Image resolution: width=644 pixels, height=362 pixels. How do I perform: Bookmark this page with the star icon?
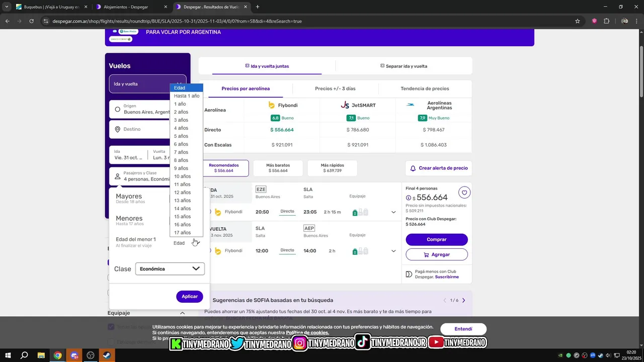coord(578,21)
